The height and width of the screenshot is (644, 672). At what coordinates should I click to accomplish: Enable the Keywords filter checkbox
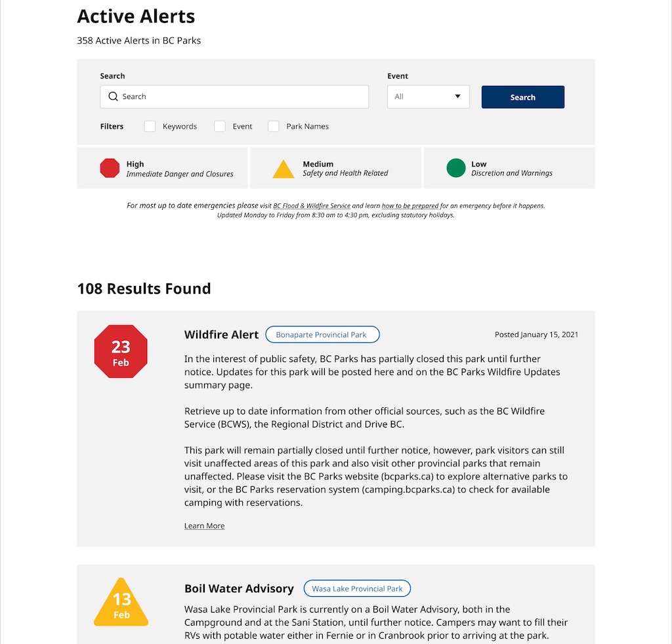point(150,127)
